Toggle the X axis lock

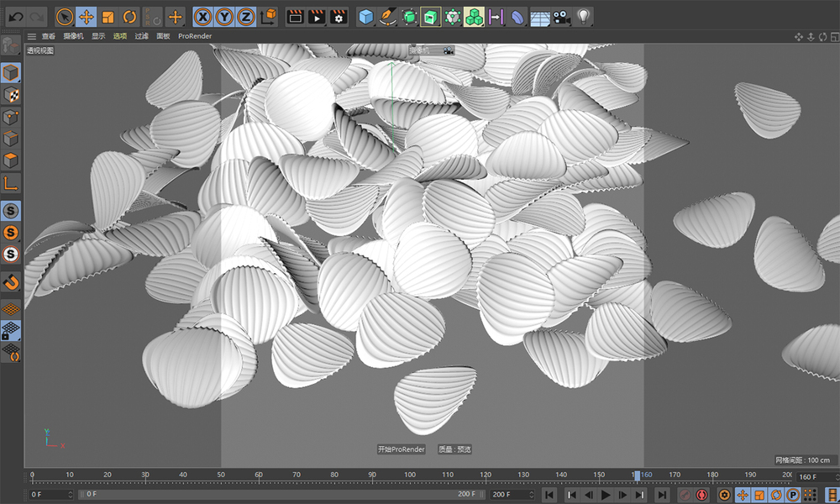click(x=202, y=16)
